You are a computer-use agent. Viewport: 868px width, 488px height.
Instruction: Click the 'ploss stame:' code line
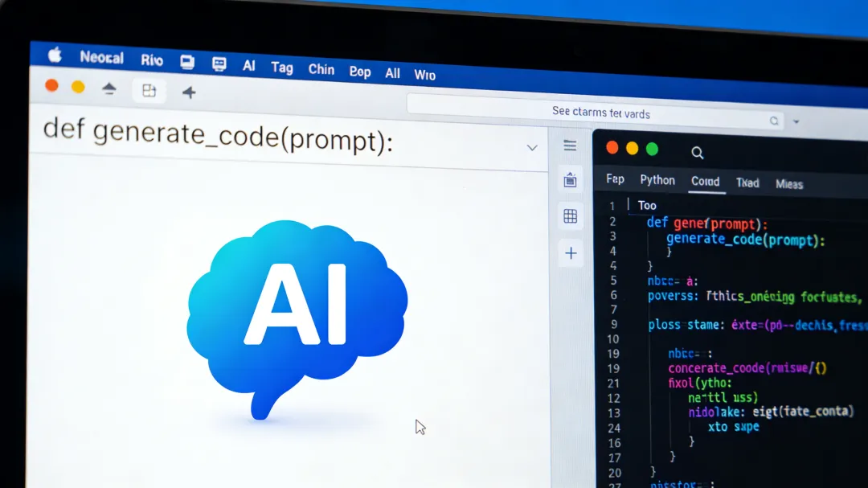click(758, 325)
